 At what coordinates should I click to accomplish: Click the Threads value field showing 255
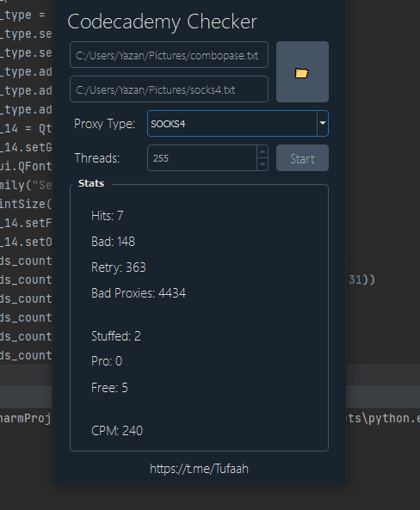[x=202, y=158]
